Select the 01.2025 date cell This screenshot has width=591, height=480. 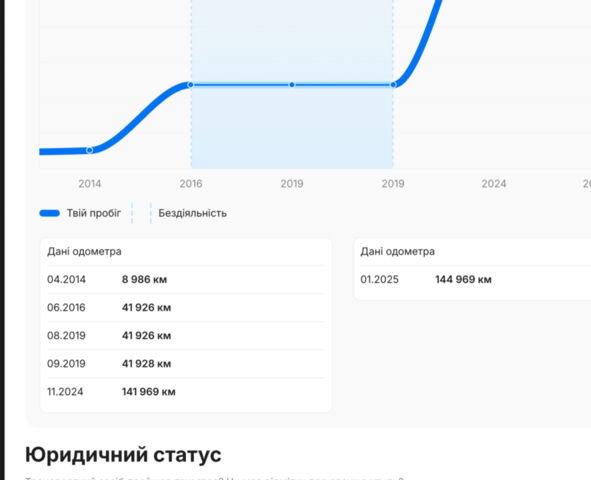(x=379, y=280)
